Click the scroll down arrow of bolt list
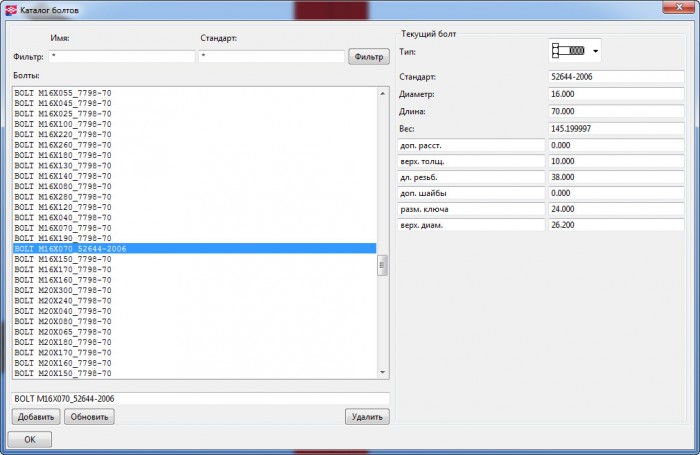Screen dimensions: 700x455 (382, 372)
